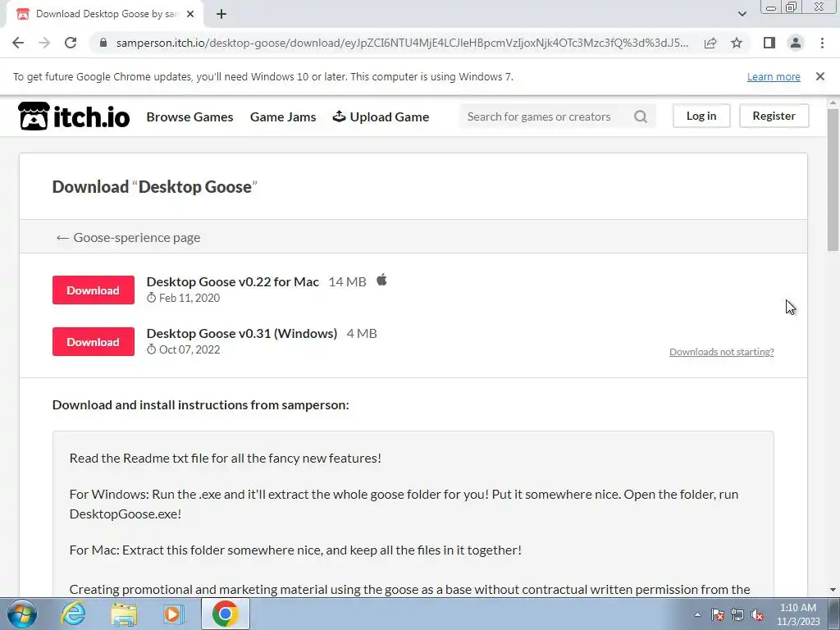840x630 pixels.
Task: Reload the page with refresh icon
Action: (71, 43)
